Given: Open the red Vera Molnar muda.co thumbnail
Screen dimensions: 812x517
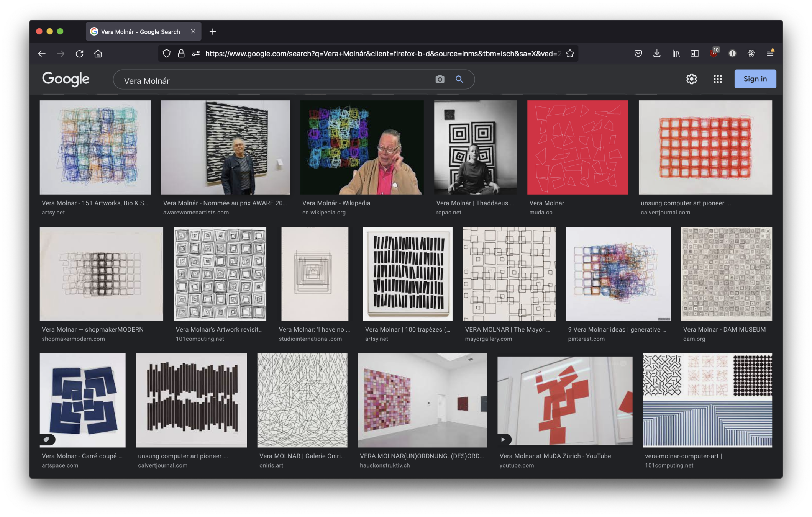Looking at the screenshot, I should (577, 147).
